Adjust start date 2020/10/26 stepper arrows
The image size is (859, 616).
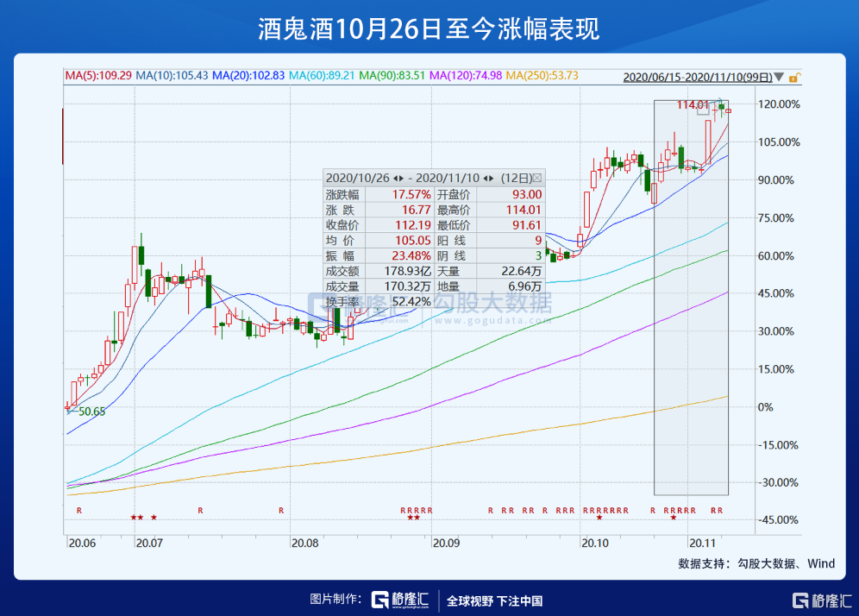[398, 177]
